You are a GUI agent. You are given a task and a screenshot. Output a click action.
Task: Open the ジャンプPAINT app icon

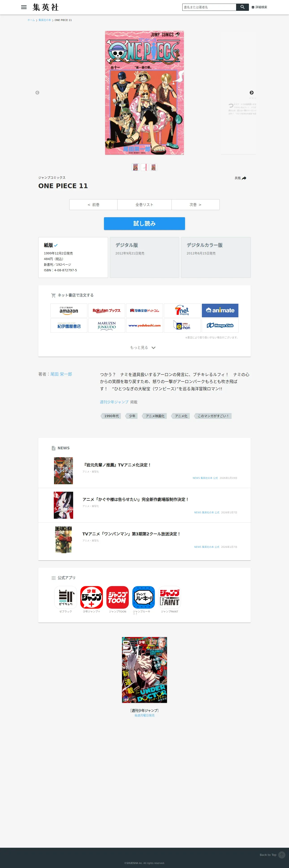(x=169, y=597)
